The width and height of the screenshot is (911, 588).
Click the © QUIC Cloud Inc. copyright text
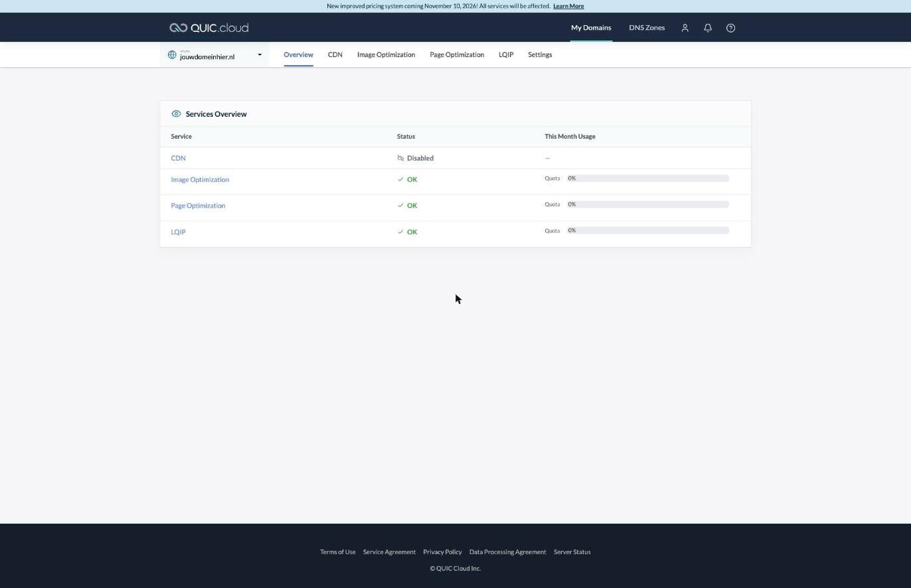[x=455, y=569]
